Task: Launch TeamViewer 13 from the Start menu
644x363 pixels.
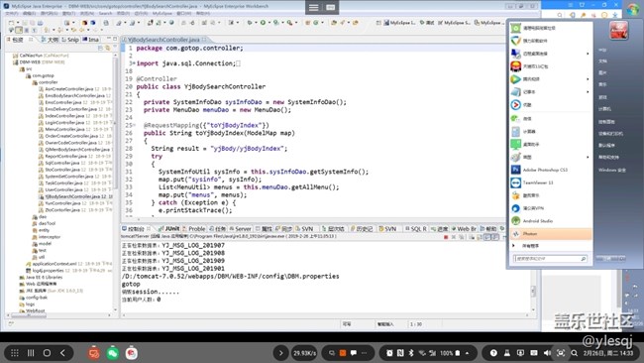Action: tap(538, 182)
